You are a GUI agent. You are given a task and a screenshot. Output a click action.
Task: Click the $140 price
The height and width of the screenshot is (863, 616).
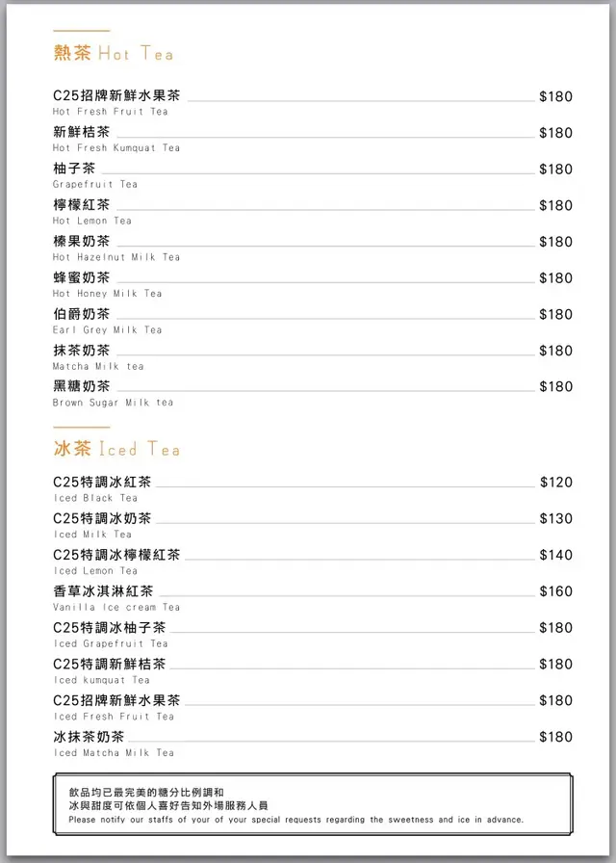(555, 556)
